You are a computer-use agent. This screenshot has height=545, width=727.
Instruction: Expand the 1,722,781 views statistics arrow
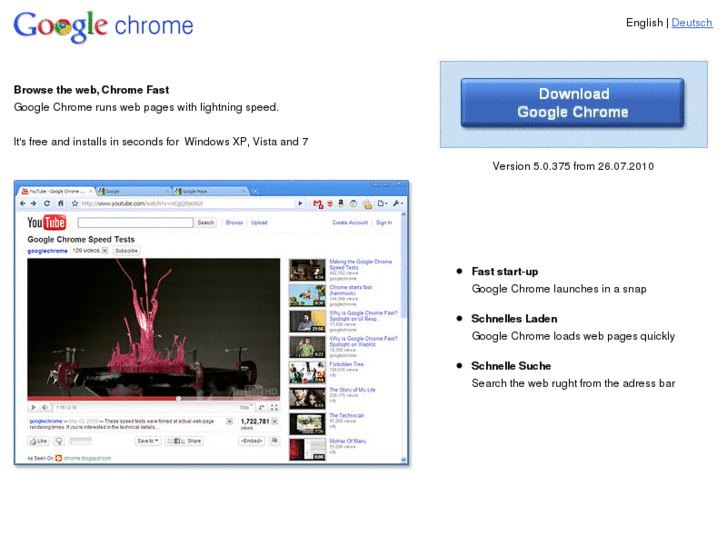[274, 421]
